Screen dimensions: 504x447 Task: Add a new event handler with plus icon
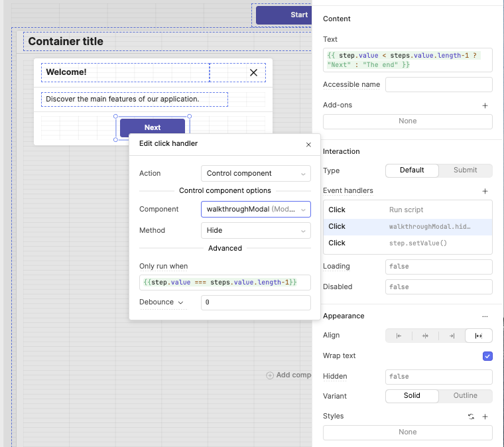point(485,191)
